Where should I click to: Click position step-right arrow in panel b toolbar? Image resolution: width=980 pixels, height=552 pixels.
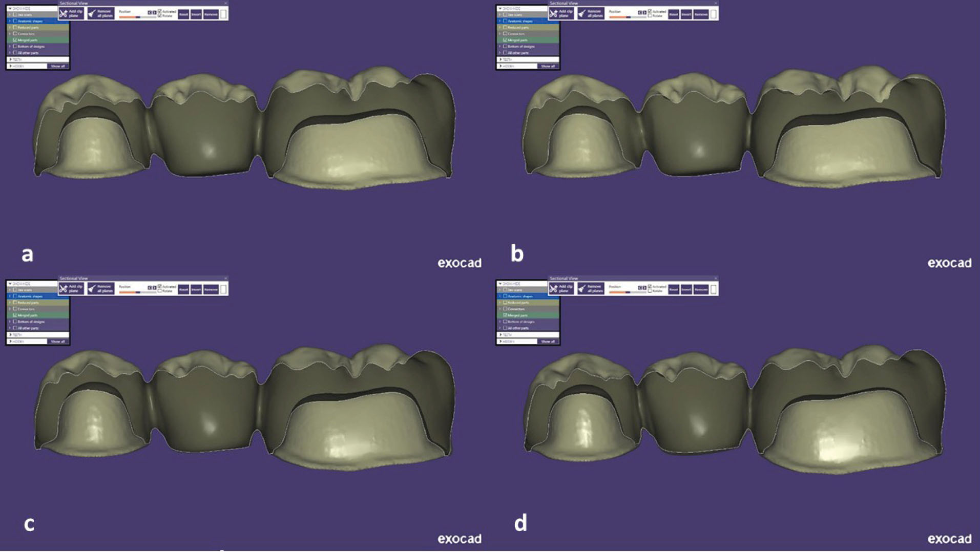tap(644, 12)
